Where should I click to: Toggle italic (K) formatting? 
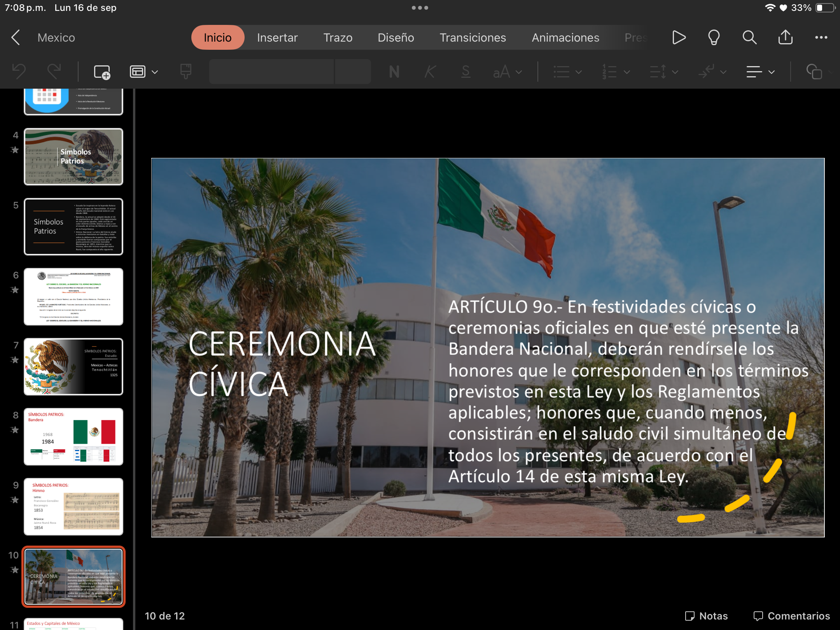pyautogui.click(x=430, y=72)
